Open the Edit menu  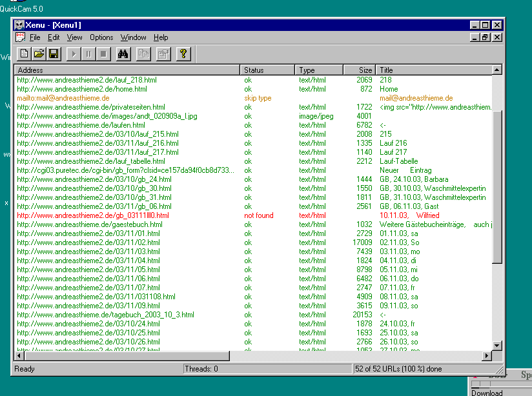tap(54, 37)
